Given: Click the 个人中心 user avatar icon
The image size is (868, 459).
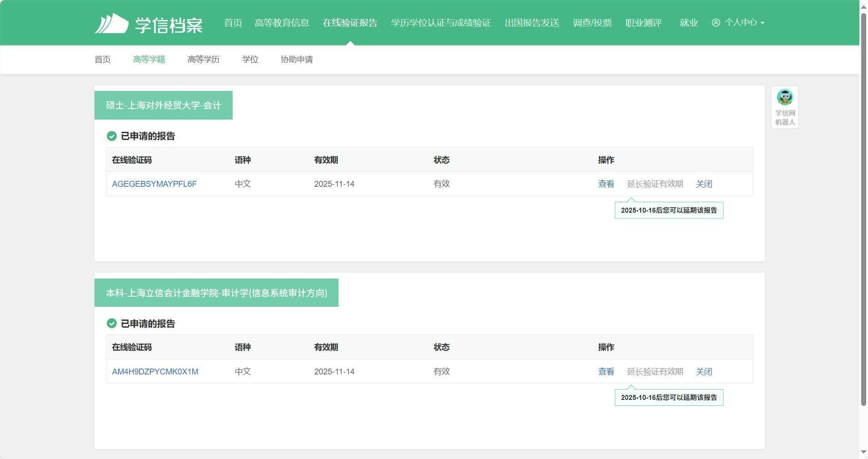Looking at the screenshot, I should point(716,23).
